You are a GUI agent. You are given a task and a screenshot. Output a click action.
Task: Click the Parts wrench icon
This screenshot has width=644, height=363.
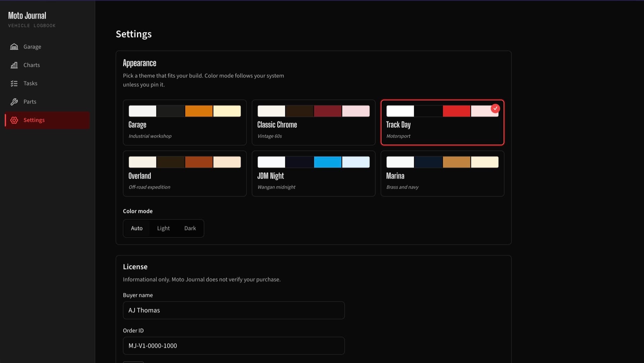tap(14, 102)
